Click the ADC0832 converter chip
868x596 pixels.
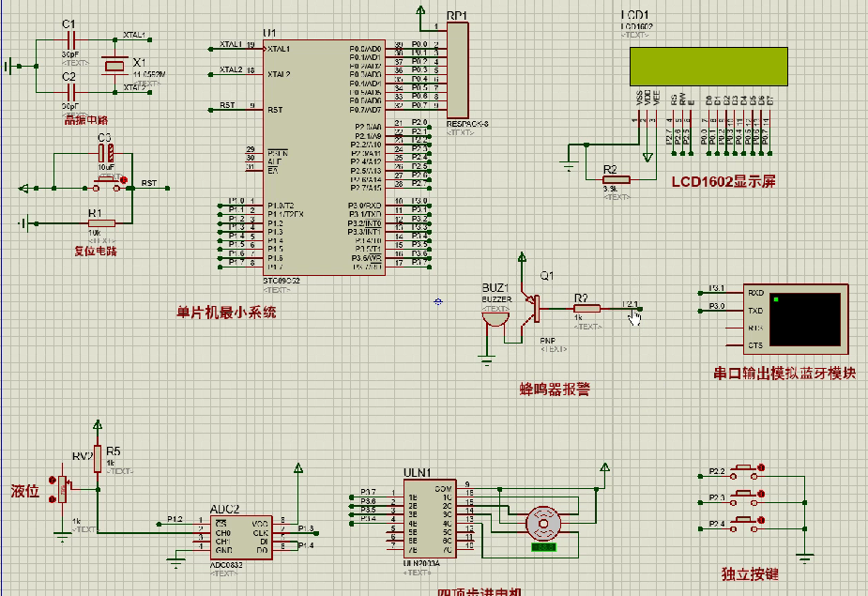tap(239, 535)
